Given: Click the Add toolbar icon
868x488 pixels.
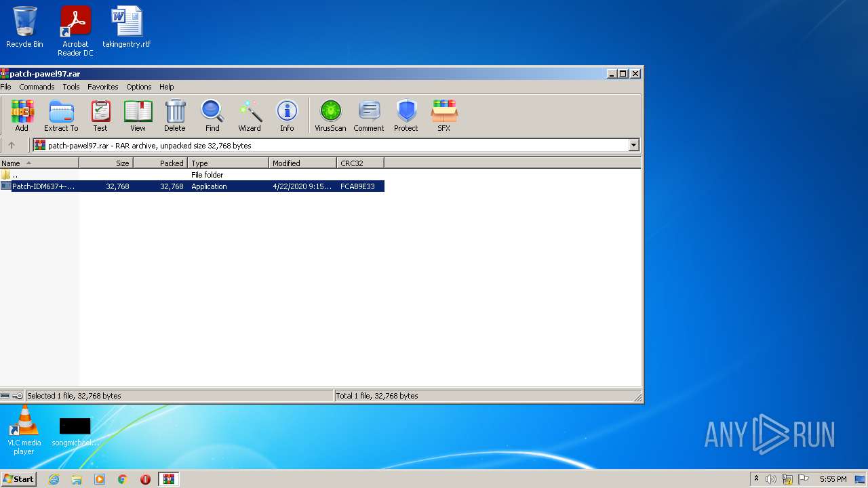Looking at the screenshot, I should pyautogui.click(x=22, y=115).
